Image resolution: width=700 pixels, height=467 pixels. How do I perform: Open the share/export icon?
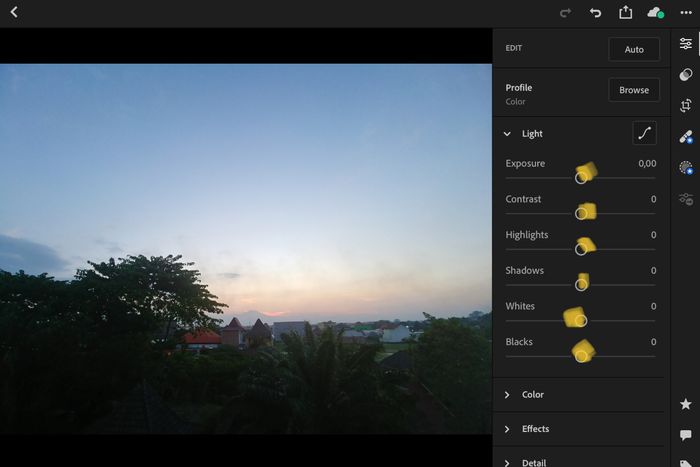coord(625,12)
